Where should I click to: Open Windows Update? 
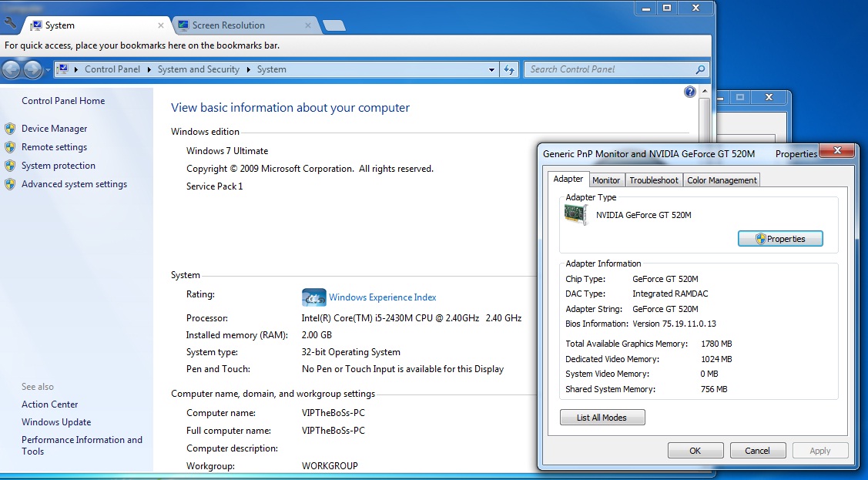coord(56,422)
